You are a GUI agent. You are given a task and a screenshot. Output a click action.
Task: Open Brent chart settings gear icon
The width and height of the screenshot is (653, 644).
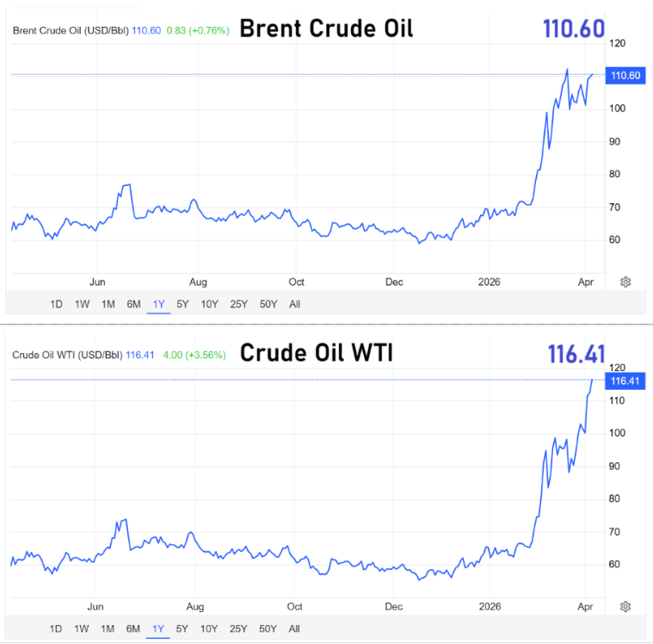click(x=625, y=282)
